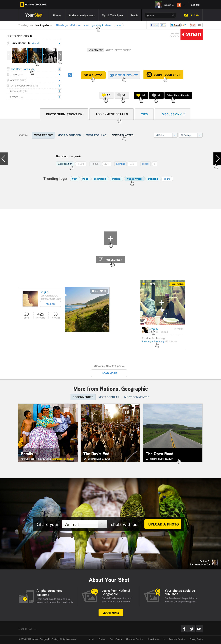Click the gray plus add button
Image resolution: width=221 pixels, height=644 pixels.
click(110, 238)
